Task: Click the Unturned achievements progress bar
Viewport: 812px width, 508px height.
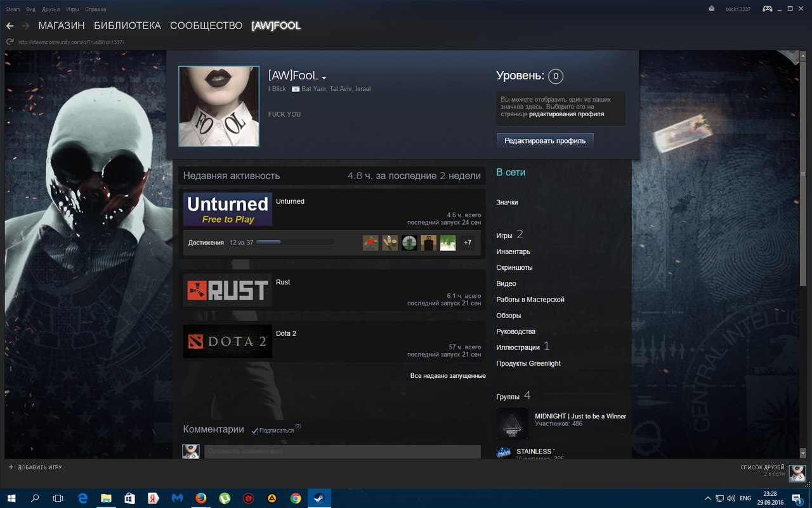Action: tap(295, 243)
